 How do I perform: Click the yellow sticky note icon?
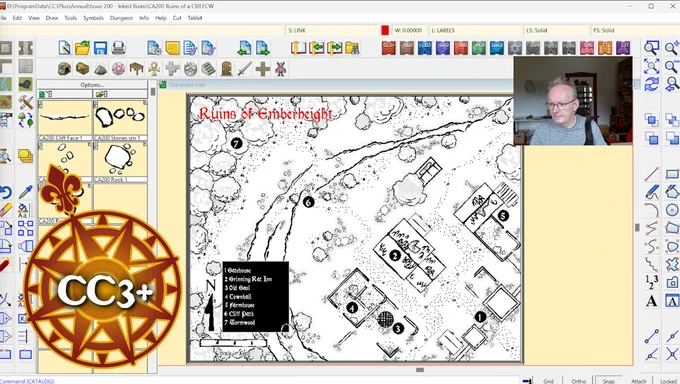[x=172, y=48]
